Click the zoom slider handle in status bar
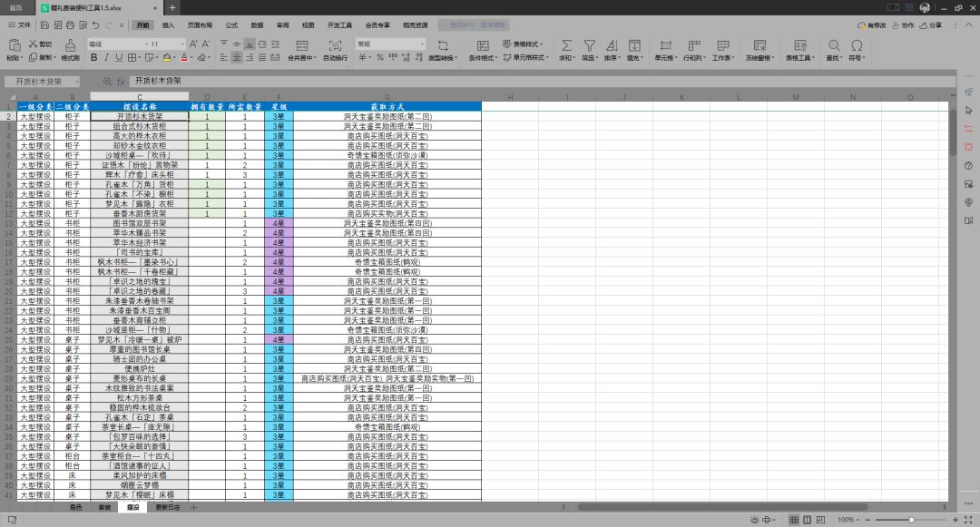This screenshot has width=980, height=527. point(911,520)
